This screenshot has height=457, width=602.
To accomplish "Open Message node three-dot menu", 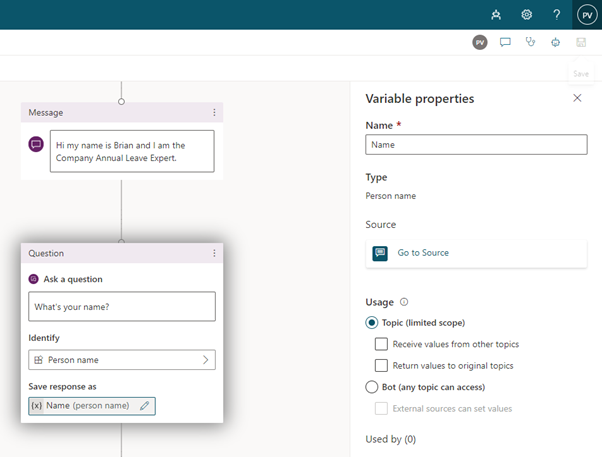I will 214,113.
